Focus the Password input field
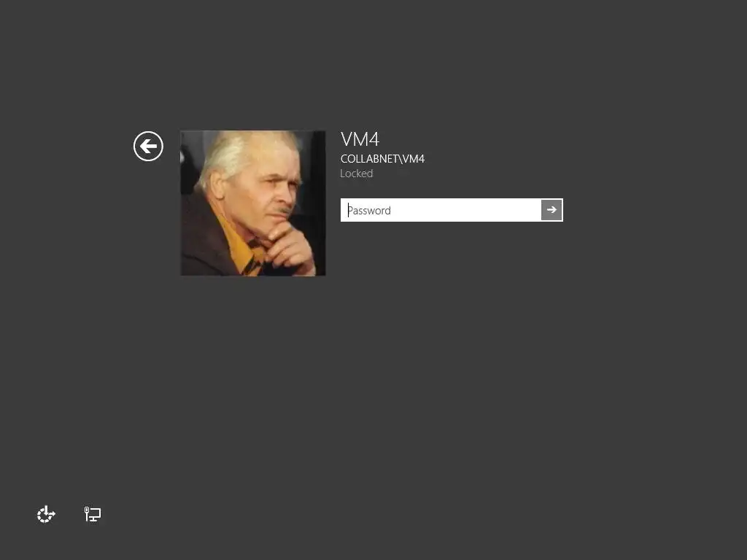Image resolution: width=747 pixels, height=560 pixels. [x=441, y=210]
